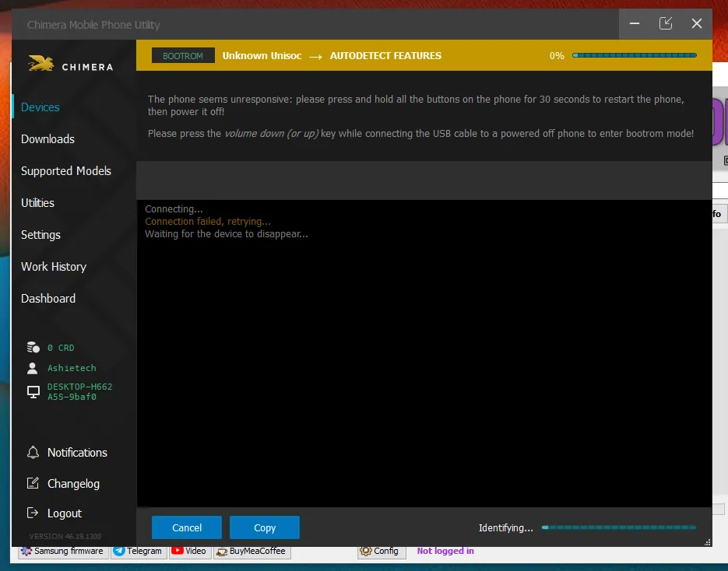Viewport: 728px width, 571px height.
Task: Click the Samsung firmware bookmark
Action: click(63, 551)
